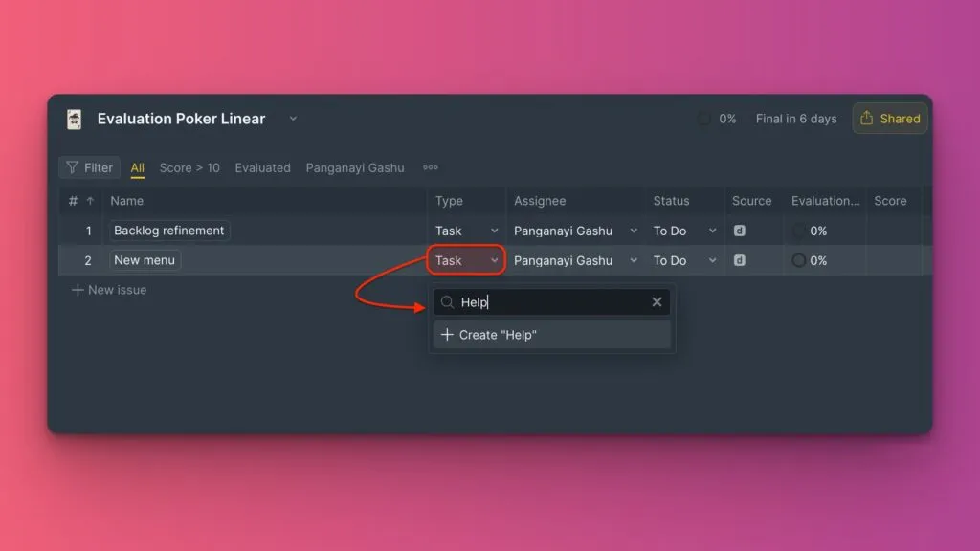
Task: Switch to the Score > 10 tab
Action: [x=189, y=167]
